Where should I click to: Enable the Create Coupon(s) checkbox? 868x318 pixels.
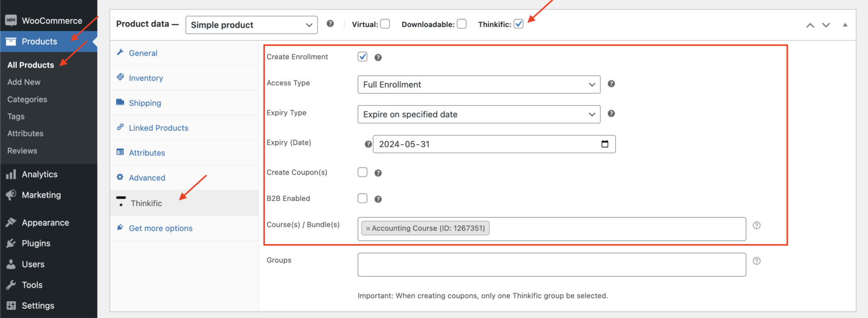[362, 173]
